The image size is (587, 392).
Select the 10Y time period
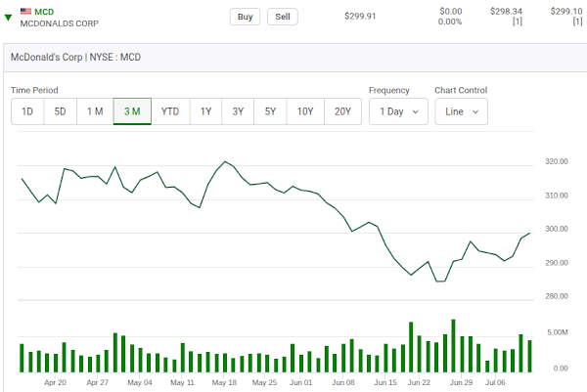[x=305, y=111]
